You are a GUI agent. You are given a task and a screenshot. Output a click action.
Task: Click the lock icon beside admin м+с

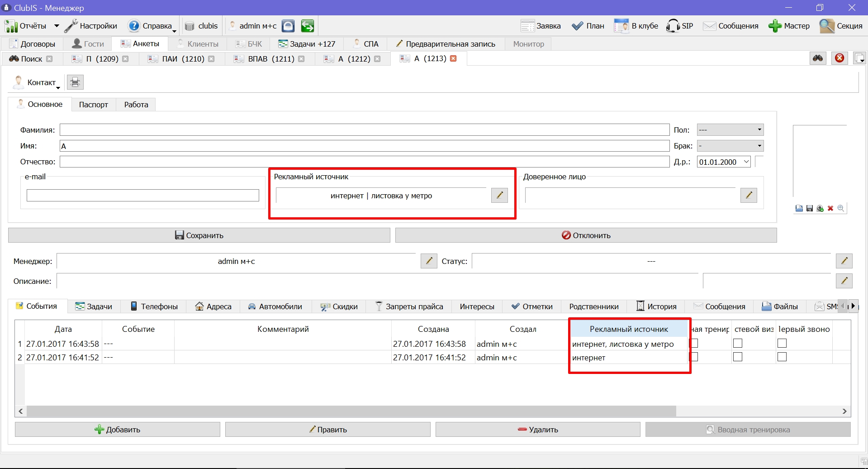point(288,26)
